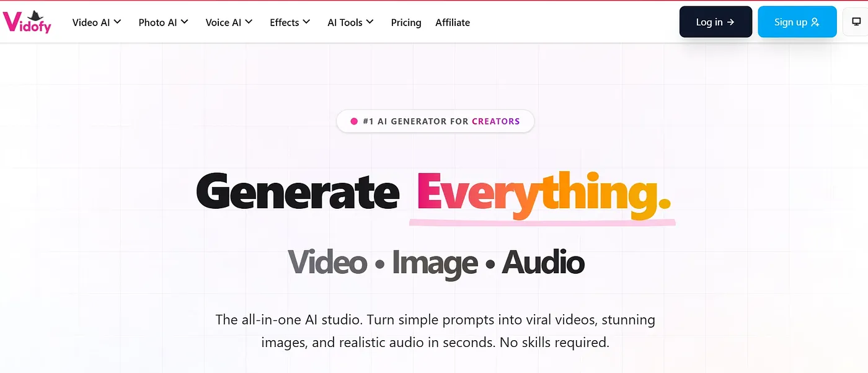Viewport: 868px width, 373px height.
Task: Expand the Effects menu
Action: coord(290,22)
